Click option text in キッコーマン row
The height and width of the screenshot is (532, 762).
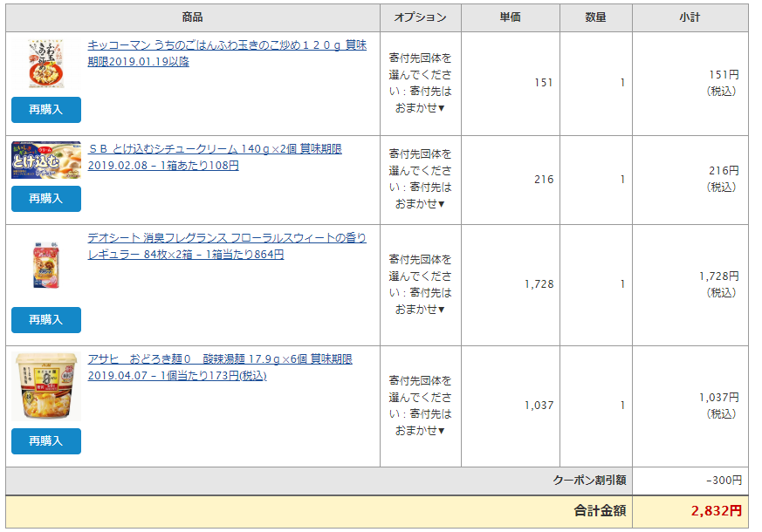[x=421, y=83]
